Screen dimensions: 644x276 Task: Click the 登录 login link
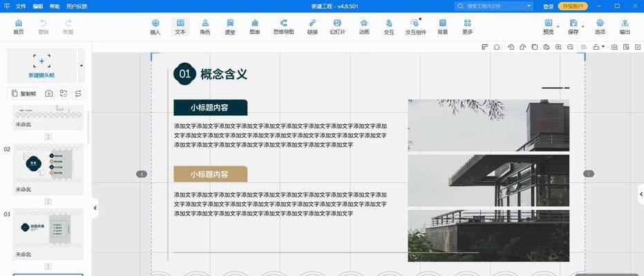[x=549, y=7]
